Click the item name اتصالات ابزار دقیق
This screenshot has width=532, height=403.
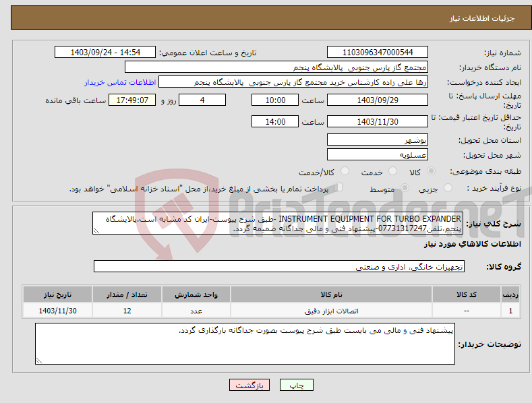pos(331,311)
